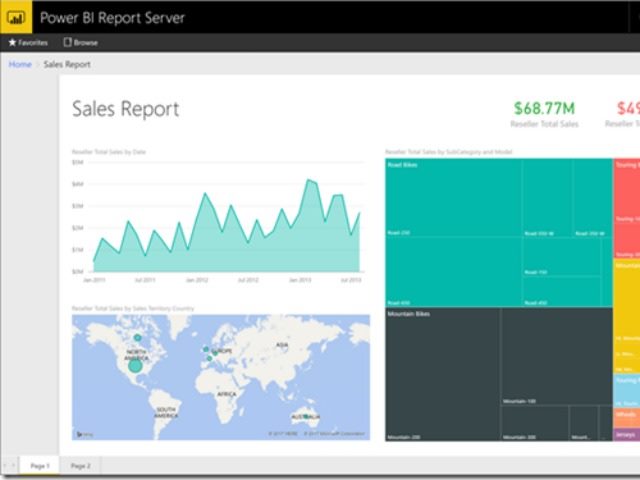Switch to Page 2 tab

pos(80,466)
